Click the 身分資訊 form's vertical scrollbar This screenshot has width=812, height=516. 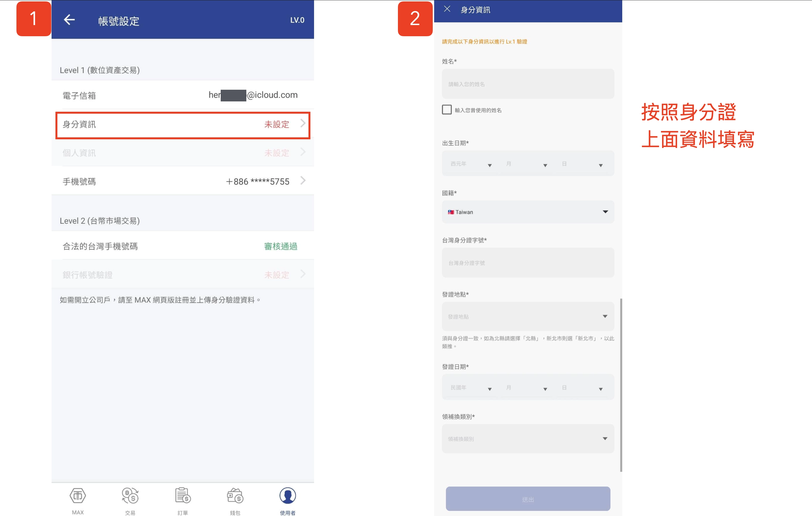[621, 384]
